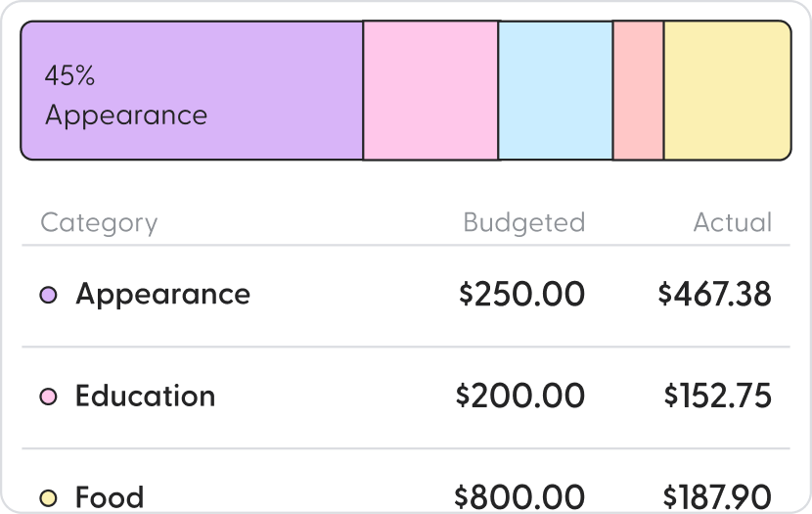Click Food actual amount $187.90

coord(717,497)
